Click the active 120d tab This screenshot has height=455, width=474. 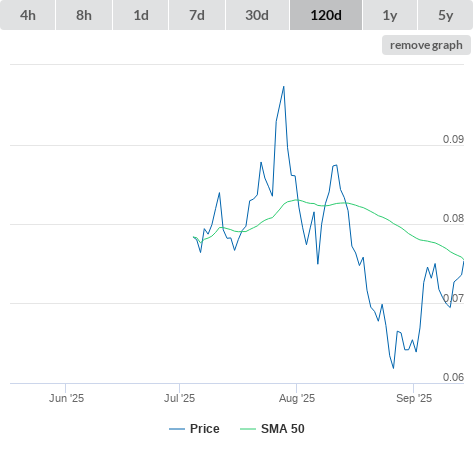[x=326, y=15]
